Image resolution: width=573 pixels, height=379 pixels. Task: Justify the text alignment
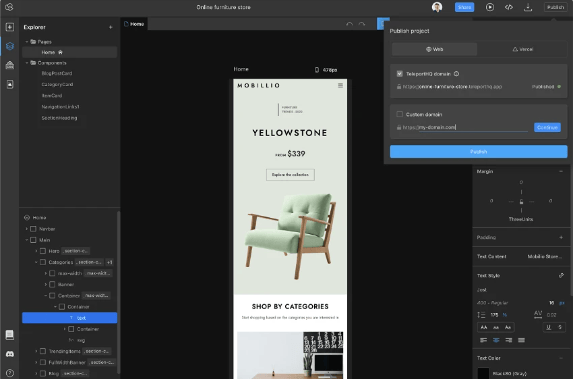[x=521, y=340]
